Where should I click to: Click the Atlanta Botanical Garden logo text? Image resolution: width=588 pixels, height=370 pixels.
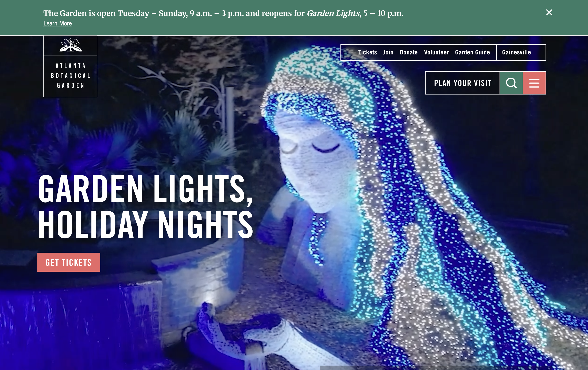(71, 76)
